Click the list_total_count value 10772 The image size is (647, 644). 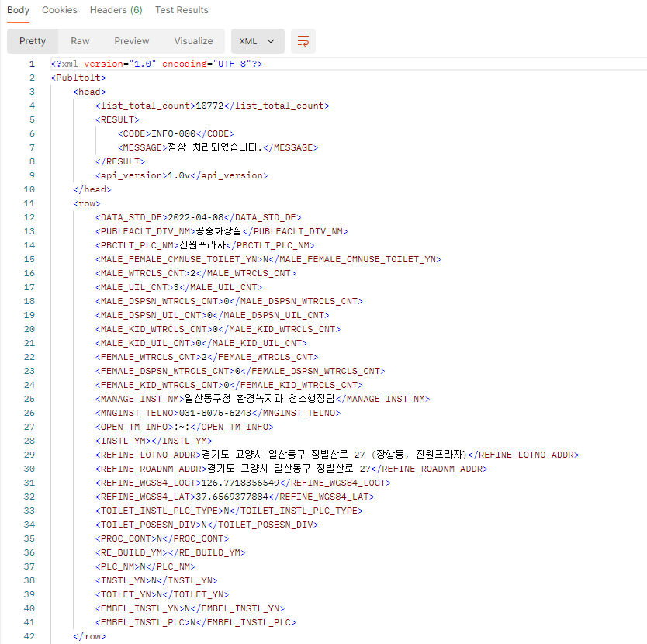(209, 106)
